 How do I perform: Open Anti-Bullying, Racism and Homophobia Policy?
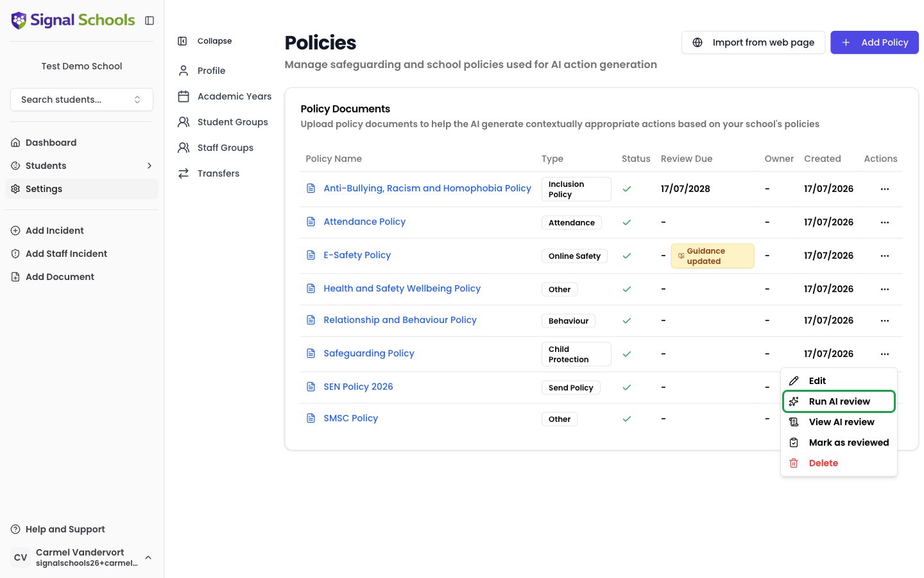coord(427,188)
